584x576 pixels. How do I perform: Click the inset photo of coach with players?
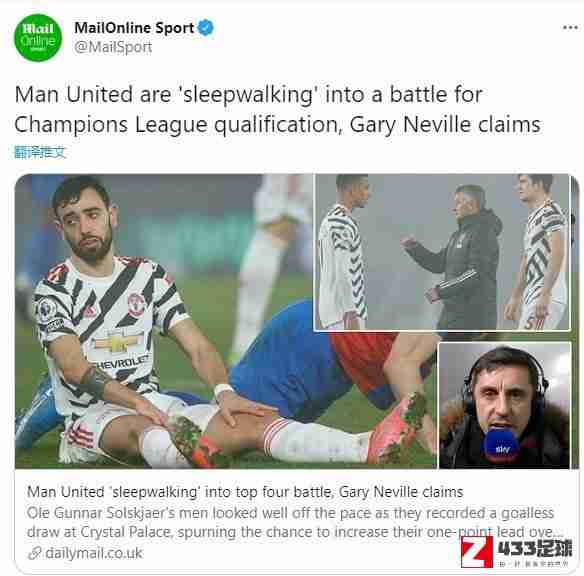(442, 252)
